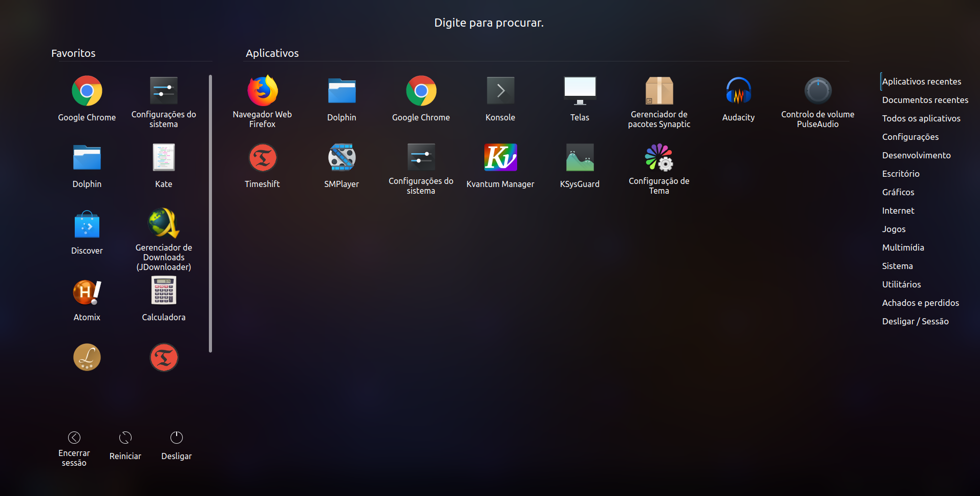
Task: Click Desligar power button
Action: (177, 446)
